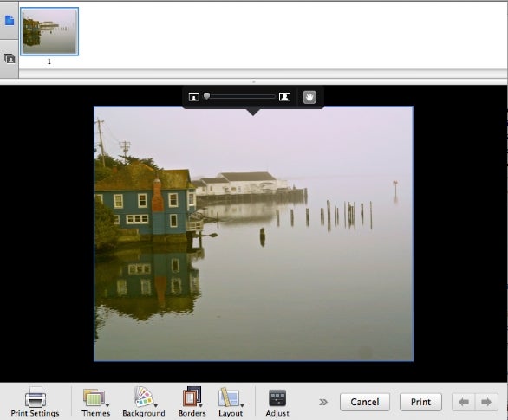
Task: Click the zoom out small photo icon
Action: point(193,97)
